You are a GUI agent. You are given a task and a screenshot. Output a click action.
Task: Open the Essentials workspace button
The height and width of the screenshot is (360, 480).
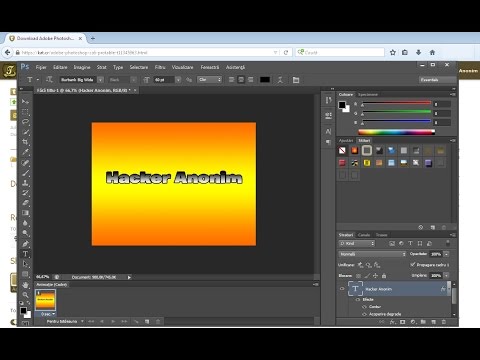point(438,80)
